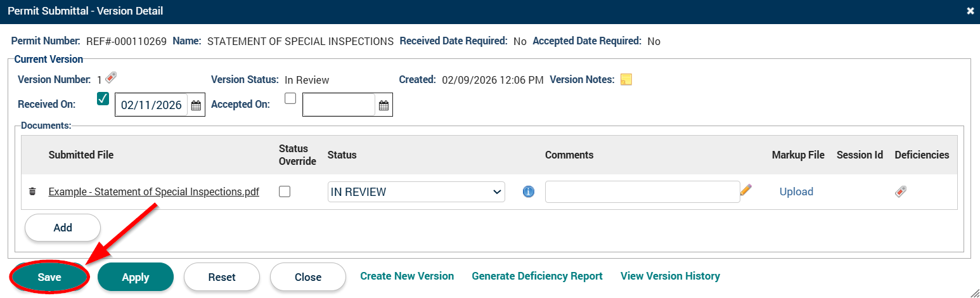Tick the Status Override checkbox

285,191
